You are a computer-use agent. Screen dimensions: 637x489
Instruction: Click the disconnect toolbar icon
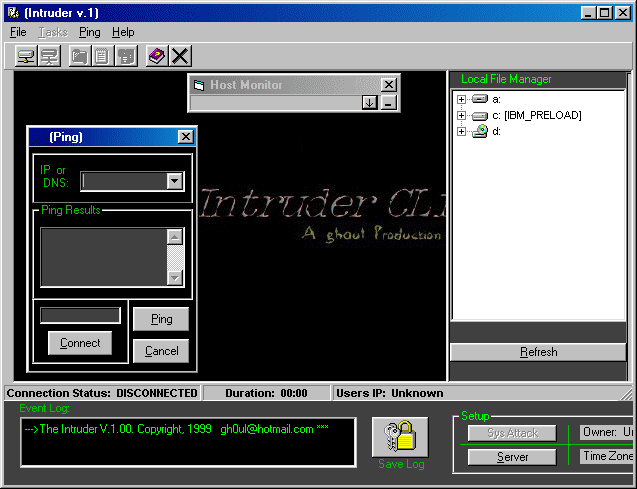point(49,56)
